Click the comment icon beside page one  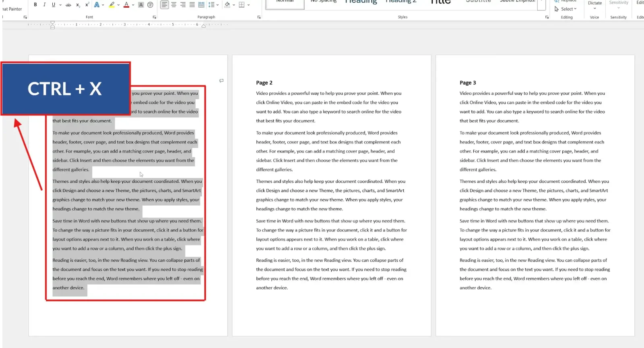pos(221,81)
